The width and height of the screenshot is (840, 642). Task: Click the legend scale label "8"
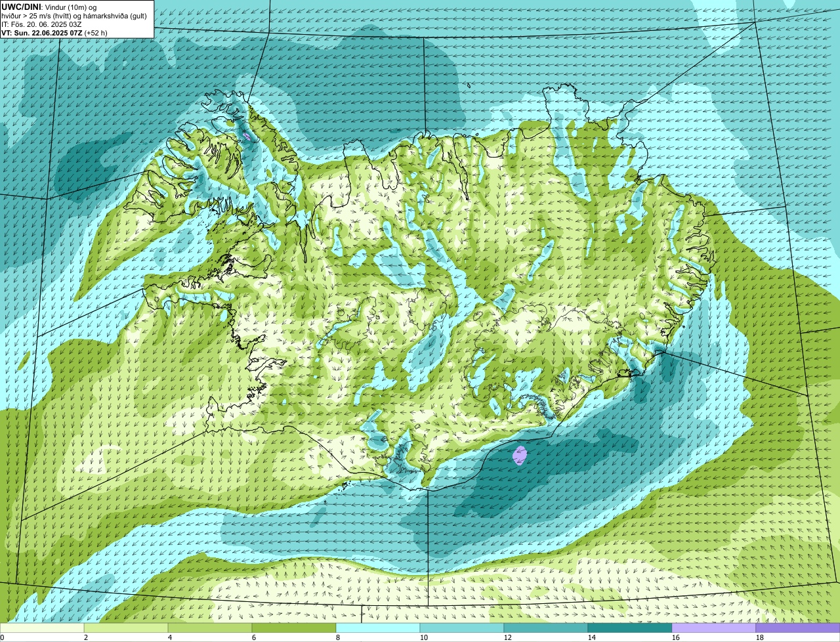[x=338, y=637]
